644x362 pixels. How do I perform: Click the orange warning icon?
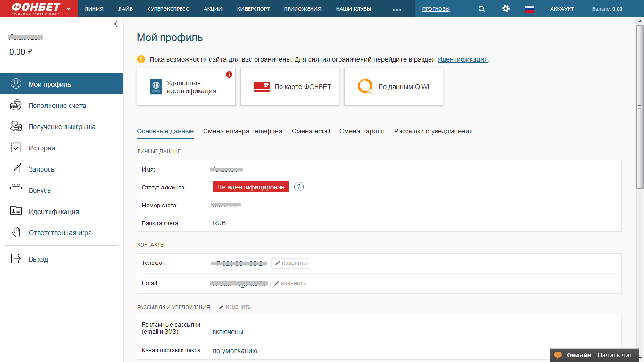(141, 59)
